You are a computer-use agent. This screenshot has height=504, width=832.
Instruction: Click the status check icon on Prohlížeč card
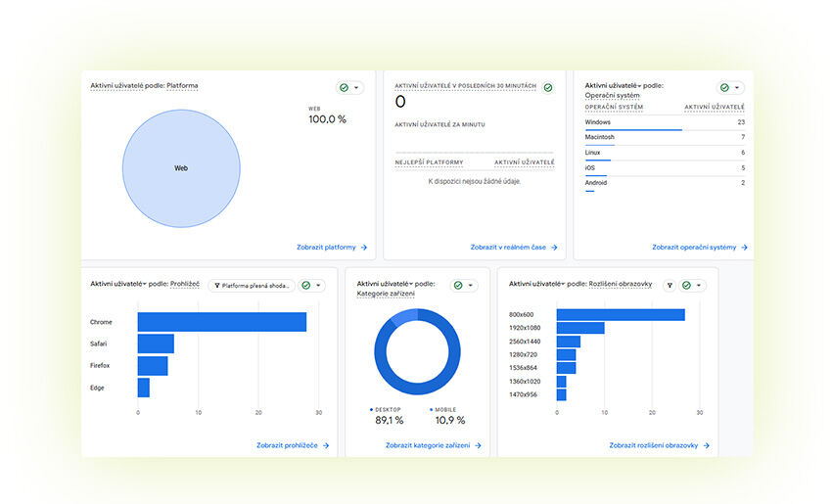coord(306,286)
